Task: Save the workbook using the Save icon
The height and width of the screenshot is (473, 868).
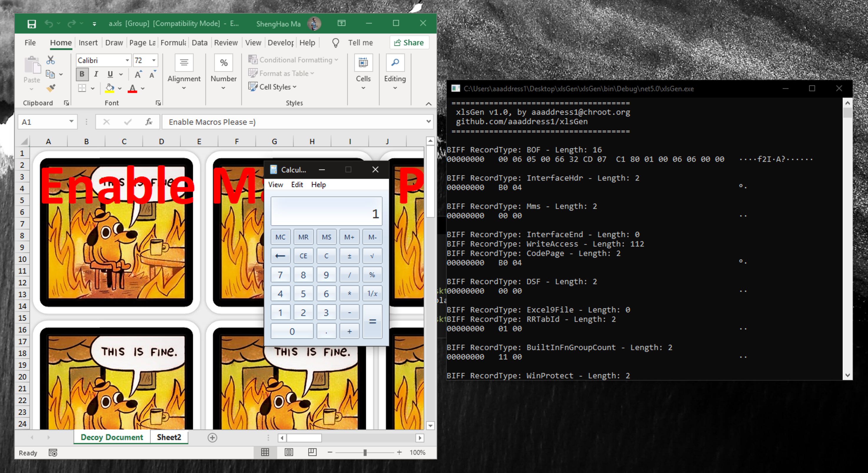Action: (x=32, y=24)
